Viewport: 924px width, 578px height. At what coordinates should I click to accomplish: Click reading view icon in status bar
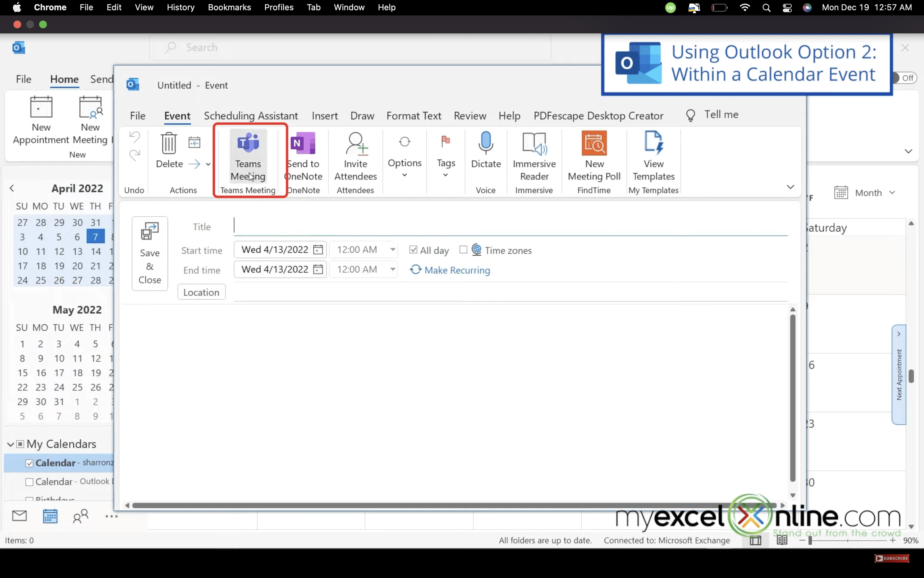(x=782, y=540)
